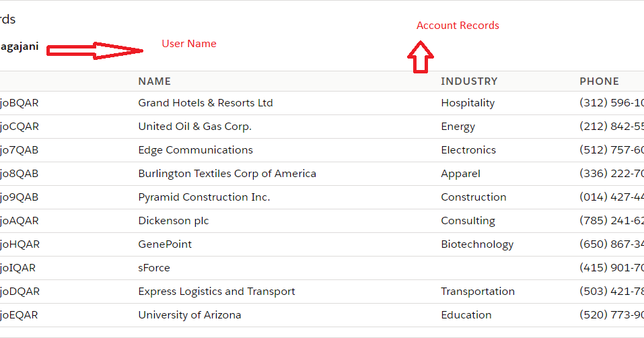Click the Biotechnology industry cell

point(477,244)
